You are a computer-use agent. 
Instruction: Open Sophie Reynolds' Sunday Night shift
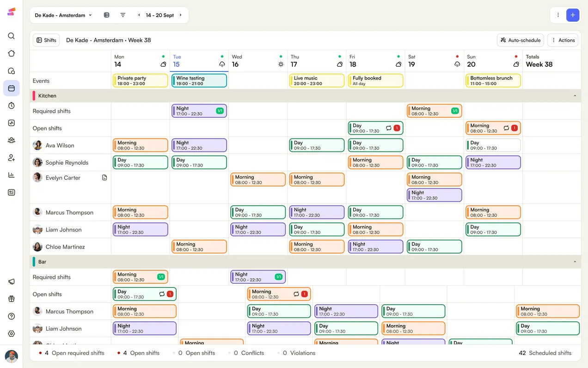pos(493,162)
